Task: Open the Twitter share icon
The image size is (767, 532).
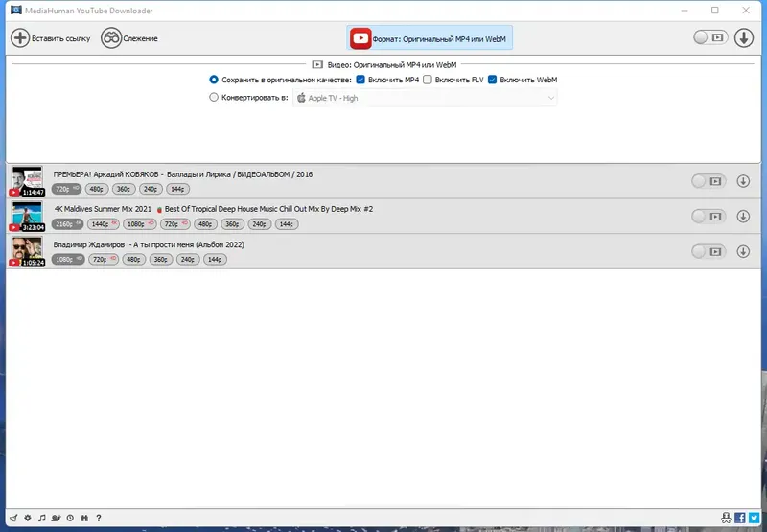Action: [x=754, y=518]
